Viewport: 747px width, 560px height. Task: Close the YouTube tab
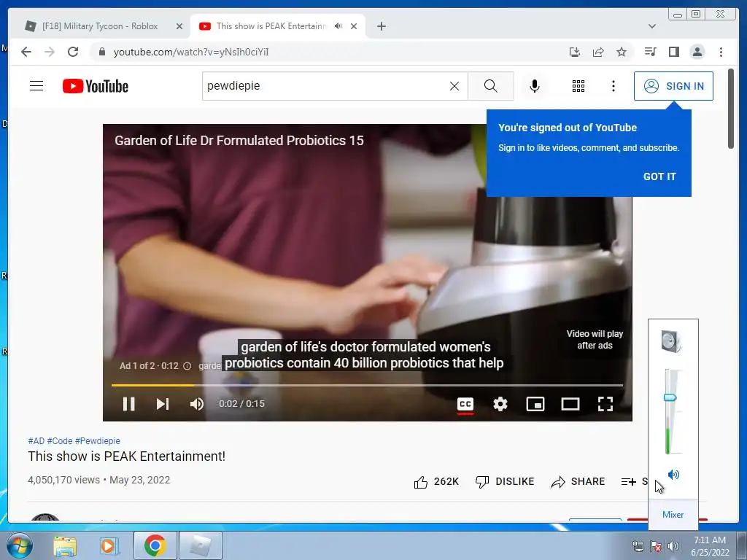[354, 26]
